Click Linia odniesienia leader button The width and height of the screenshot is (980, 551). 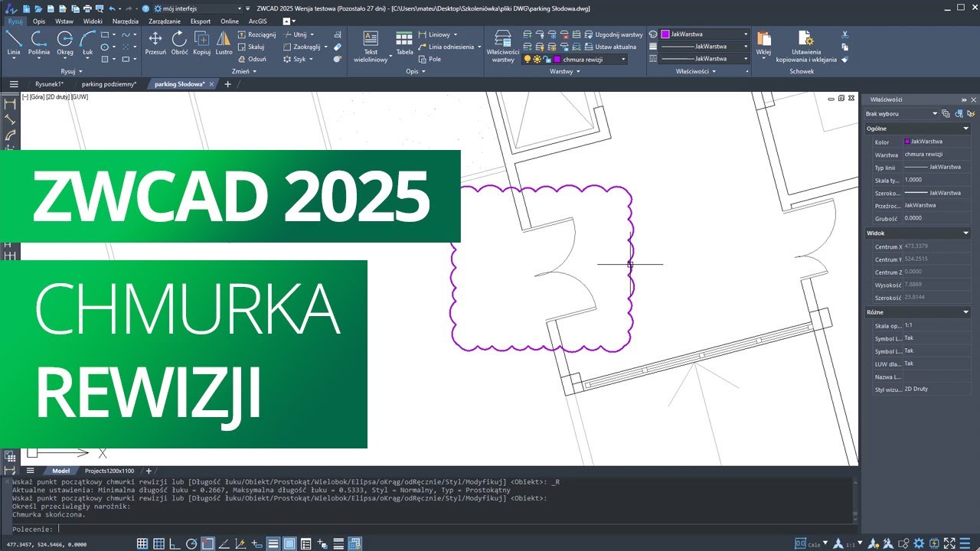click(x=450, y=47)
